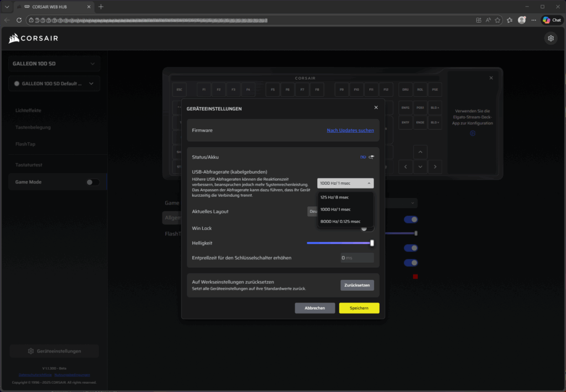Choose 125 Hz/ 8 msec option

(x=334, y=197)
